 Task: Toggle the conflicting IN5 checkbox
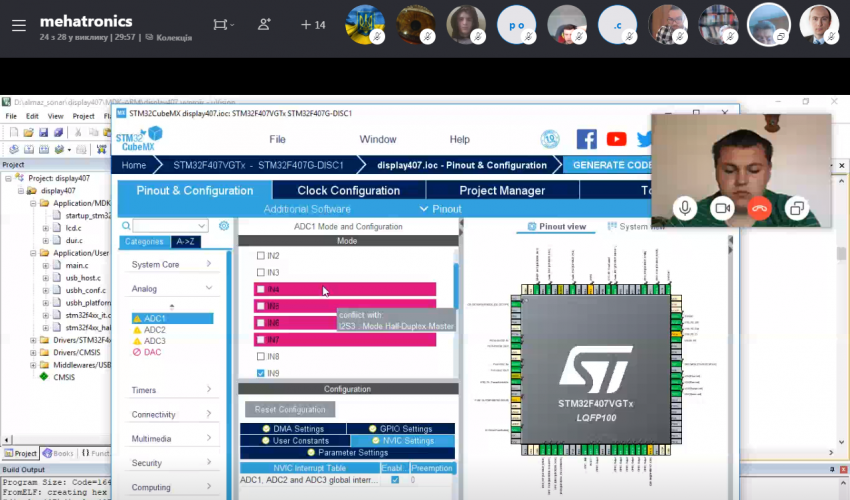261,306
